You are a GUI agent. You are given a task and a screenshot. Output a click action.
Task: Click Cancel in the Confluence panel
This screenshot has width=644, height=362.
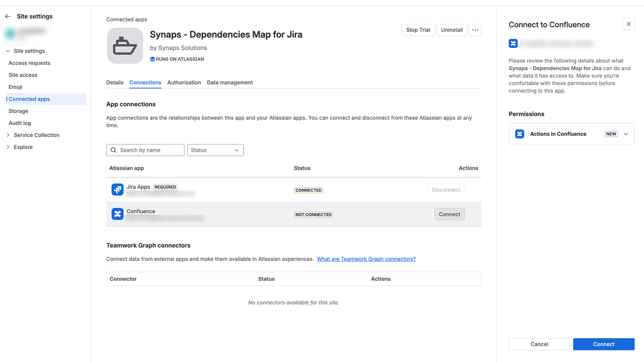(x=539, y=344)
